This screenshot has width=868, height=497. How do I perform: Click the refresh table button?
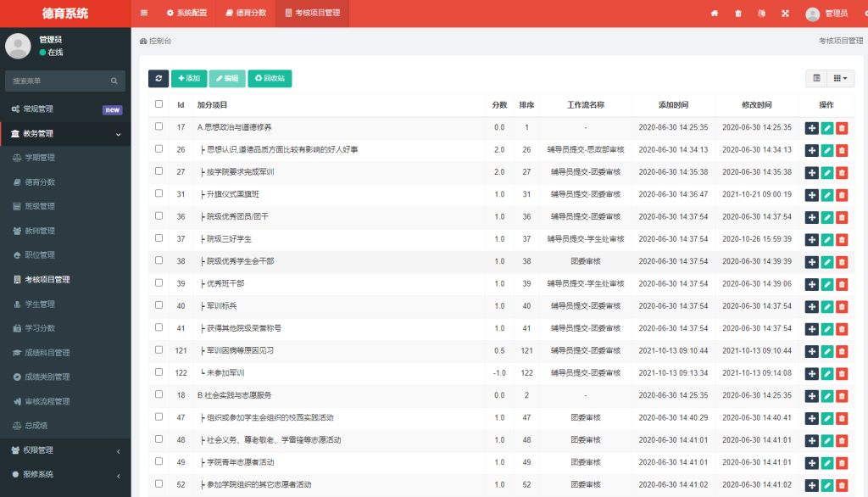point(159,78)
